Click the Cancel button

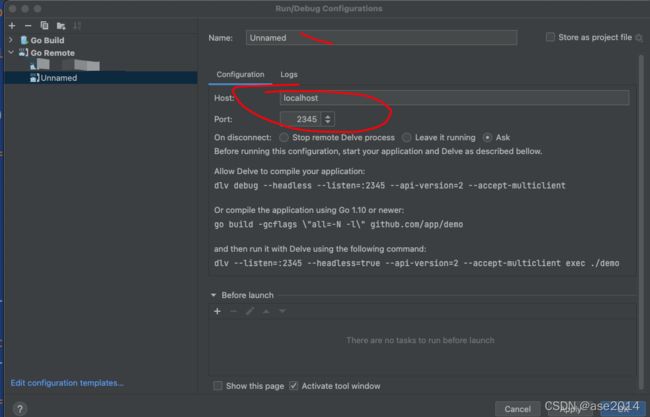[x=517, y=409]
